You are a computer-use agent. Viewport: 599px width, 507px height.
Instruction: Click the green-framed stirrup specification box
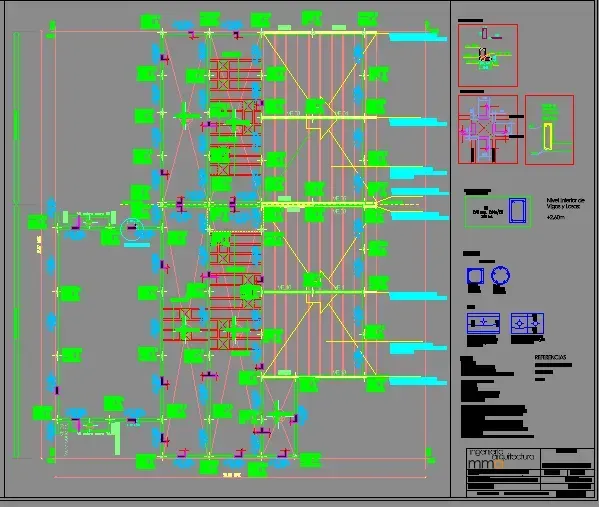[497, 212]
